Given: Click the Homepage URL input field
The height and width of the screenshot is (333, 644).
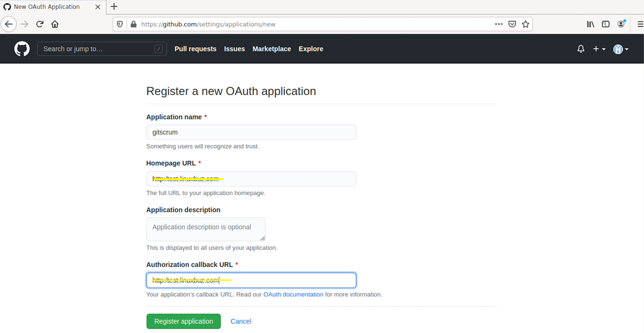Looking at the screenshot, I should (251, 179).
